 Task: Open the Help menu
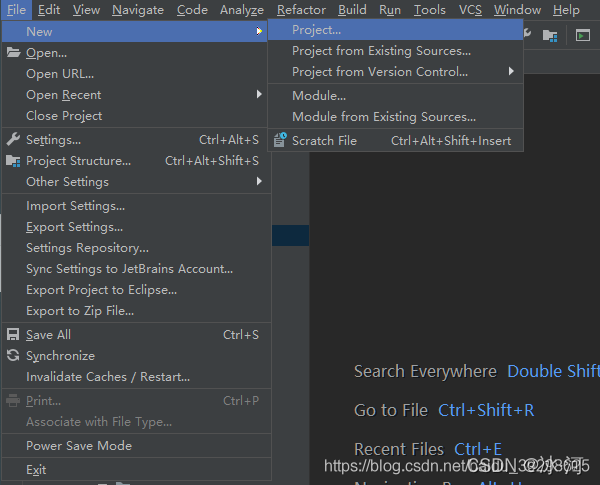pos(566,10)
